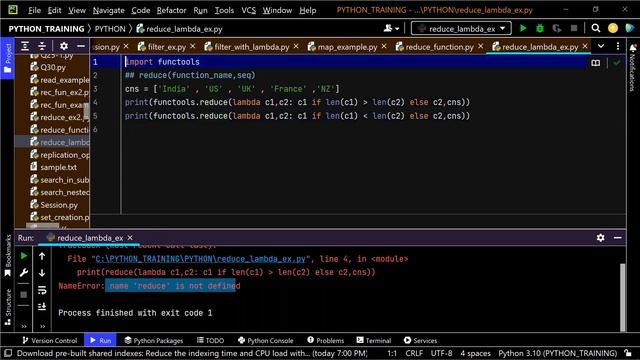Open the Services tool window

click(x=420, y=340)
